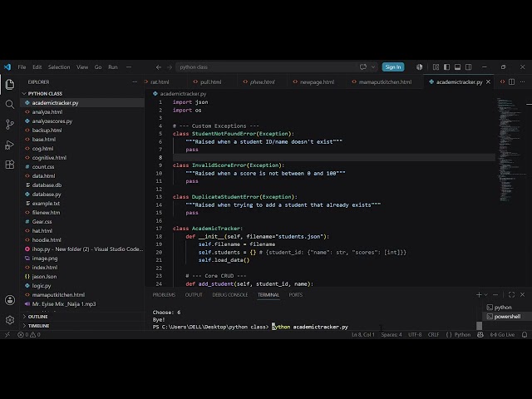532x399 pixels.
Task: Click the terminal scrollbar thumb
Action: (479, 326)
